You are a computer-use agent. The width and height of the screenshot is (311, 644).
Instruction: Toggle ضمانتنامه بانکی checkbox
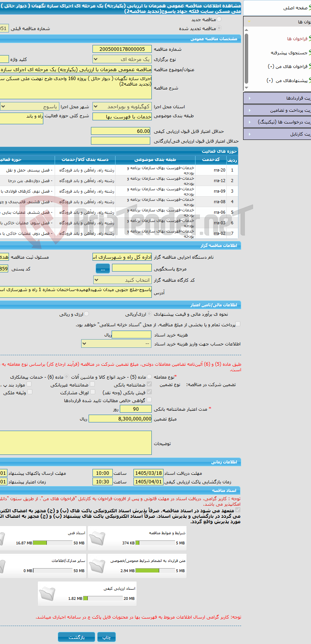pyautogui.click(x=149, y=385)
